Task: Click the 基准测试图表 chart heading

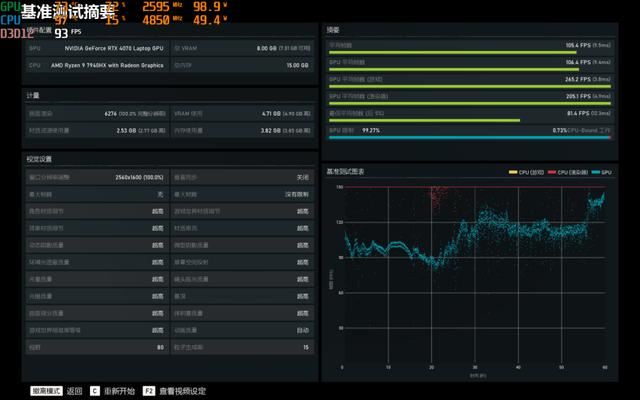Action: pos(346,172)
